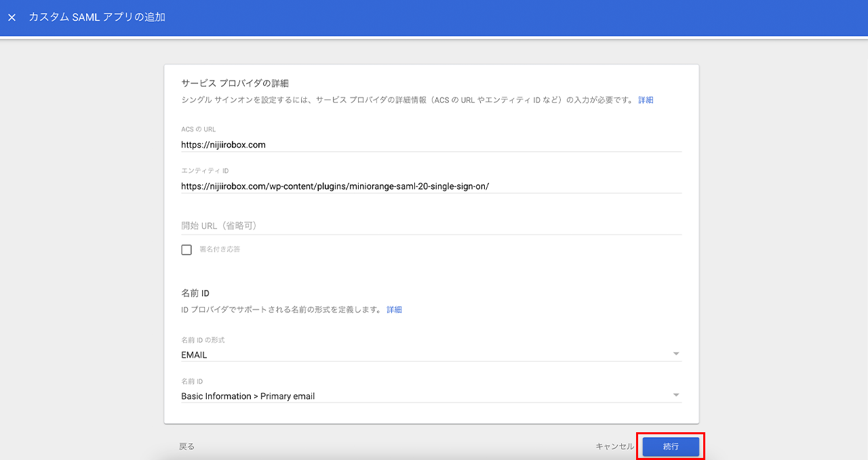The image size is (868, 460).
Task: Click the 開始 URL(省略可) field
Action: pos(431,226)
